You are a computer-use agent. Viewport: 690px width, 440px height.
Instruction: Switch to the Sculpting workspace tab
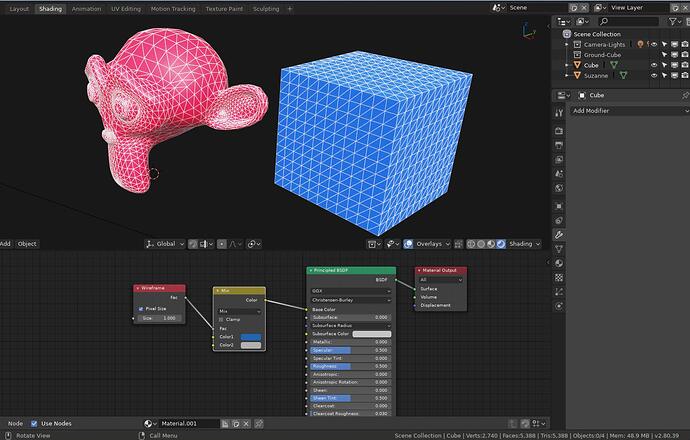[x=266, y=9]
